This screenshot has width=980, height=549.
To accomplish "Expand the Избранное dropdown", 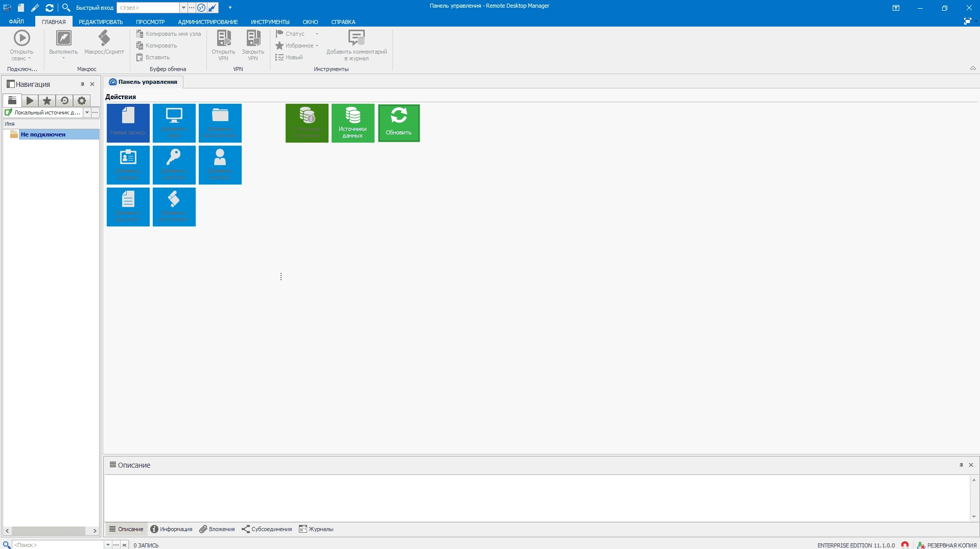I will click(x=317, y=45).
